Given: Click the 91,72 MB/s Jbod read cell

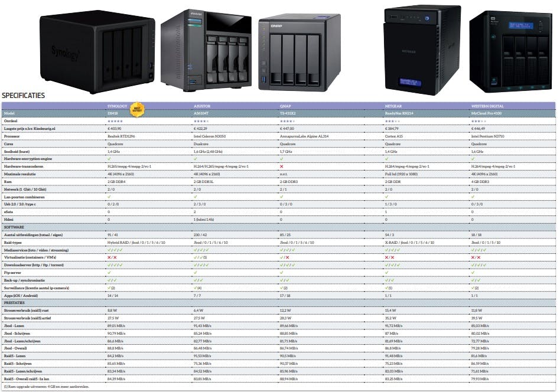Looking at the screenshot, I should coord(393,326).
